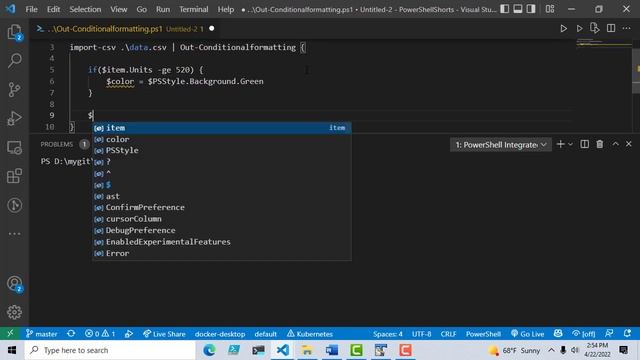Change language mode PowerShell in status bar
The height and width of the screenshot is (360, 640).
coord(483,334)
